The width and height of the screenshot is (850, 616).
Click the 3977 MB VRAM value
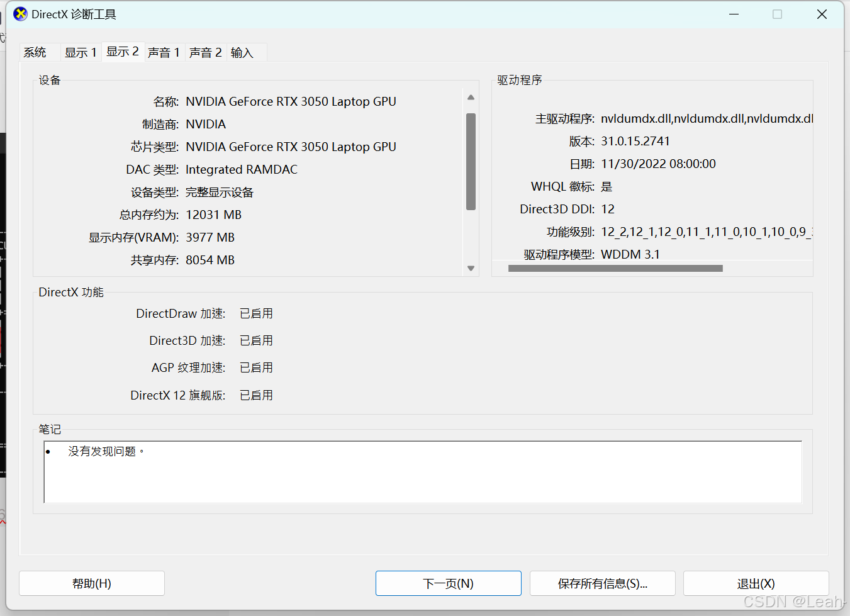tap(210, 237)
